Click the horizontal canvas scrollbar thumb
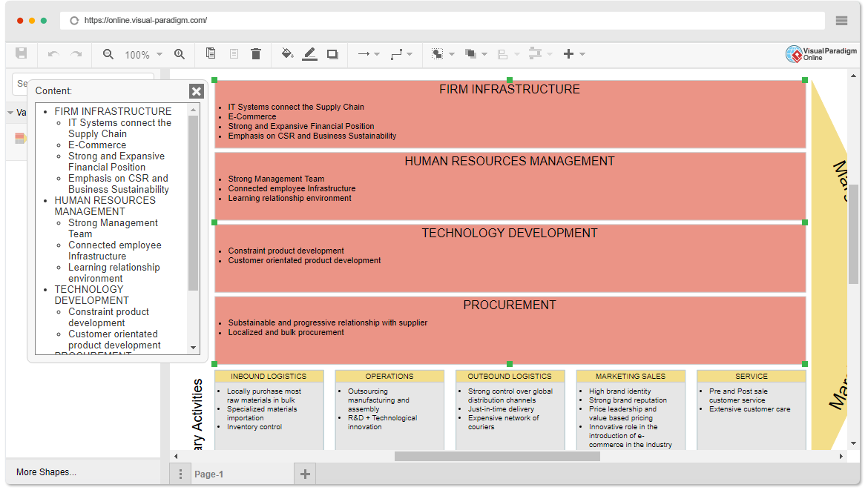This screenshot has width=868, height=493. click(497, 457)
